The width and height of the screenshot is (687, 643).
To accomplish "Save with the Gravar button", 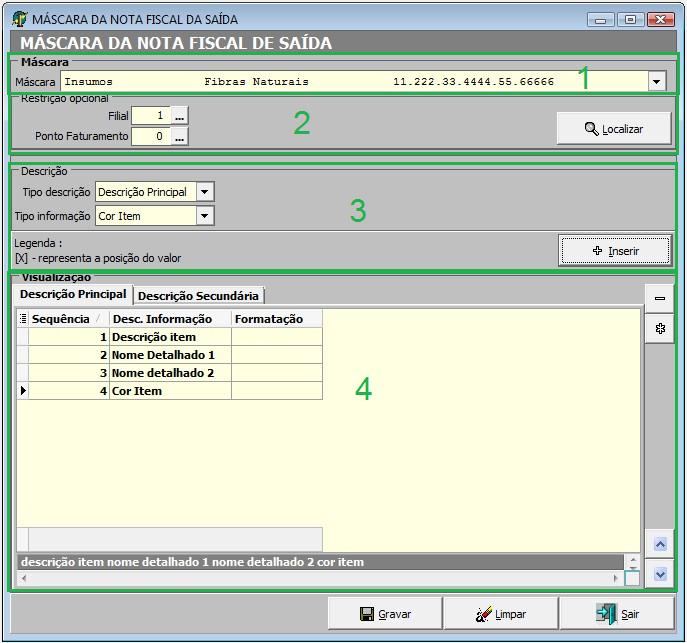I will point(384,614).
